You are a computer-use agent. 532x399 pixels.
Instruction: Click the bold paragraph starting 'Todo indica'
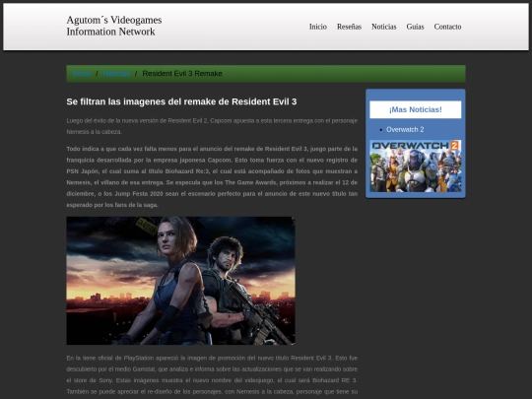[x=212, y=176]
